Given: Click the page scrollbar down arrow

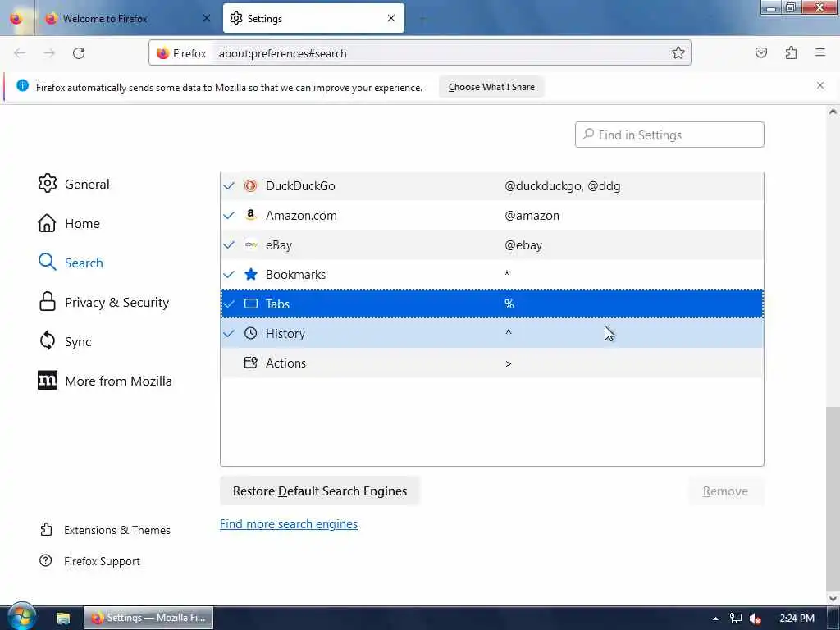Looking at the screenshot, I should pos(833,598).
